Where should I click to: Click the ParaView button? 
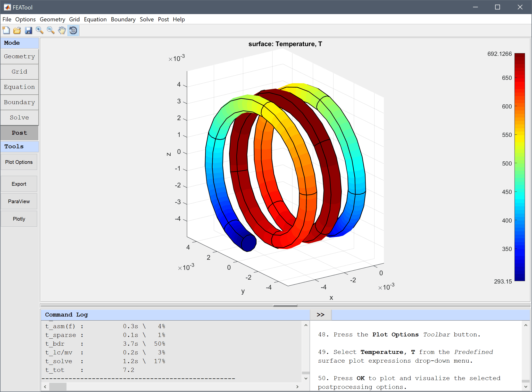(19, 201)
